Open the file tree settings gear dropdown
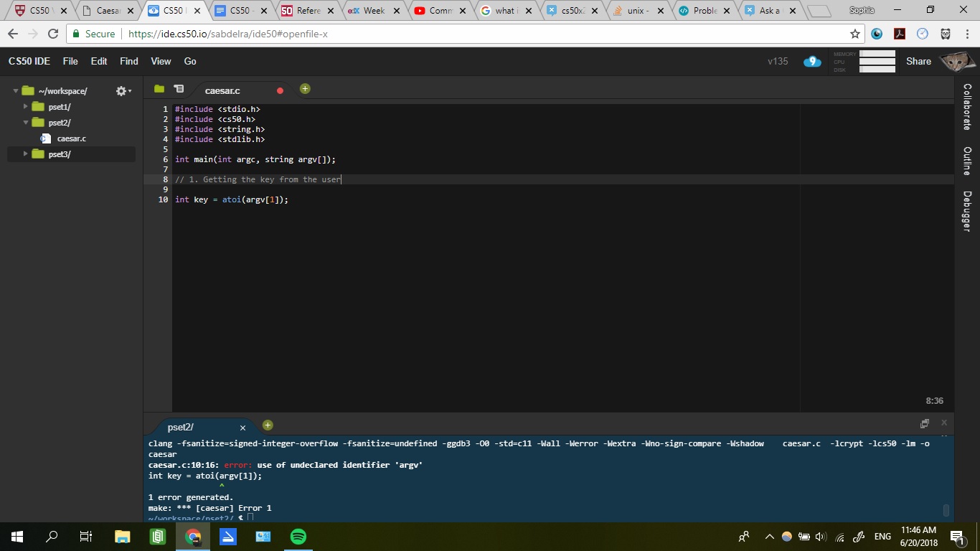Image resolution: width=980 pixels, height=551 pixels. pyautogui.click(x=123, y=91)
